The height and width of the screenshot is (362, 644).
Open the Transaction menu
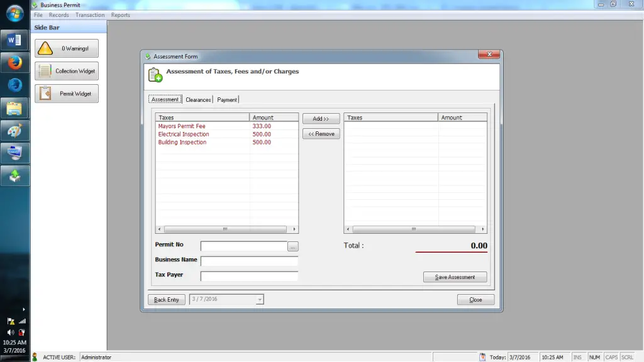click(90, 15)
